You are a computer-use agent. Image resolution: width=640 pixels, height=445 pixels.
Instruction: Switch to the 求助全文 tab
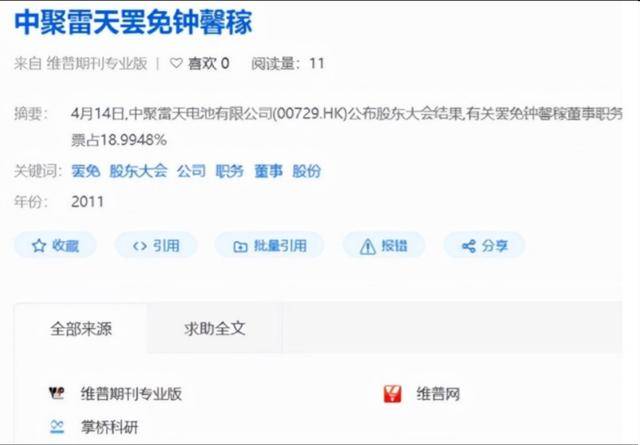pyautogui.click(x=215, y=328)
